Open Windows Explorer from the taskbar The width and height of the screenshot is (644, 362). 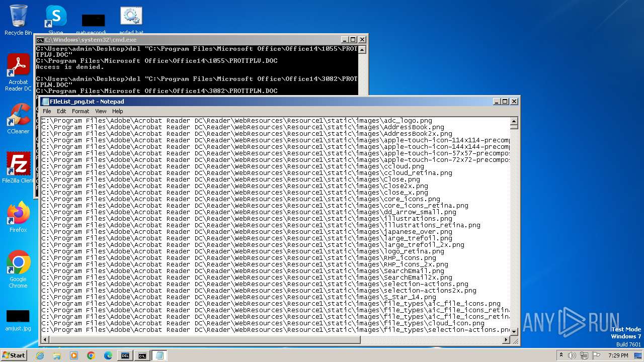(57, 355)
